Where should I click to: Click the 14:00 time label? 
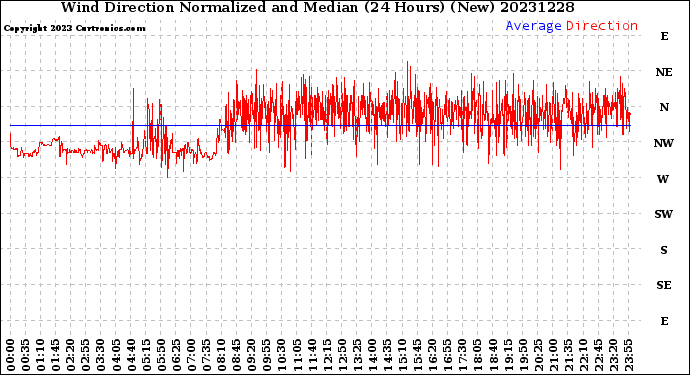coord(372,355)
